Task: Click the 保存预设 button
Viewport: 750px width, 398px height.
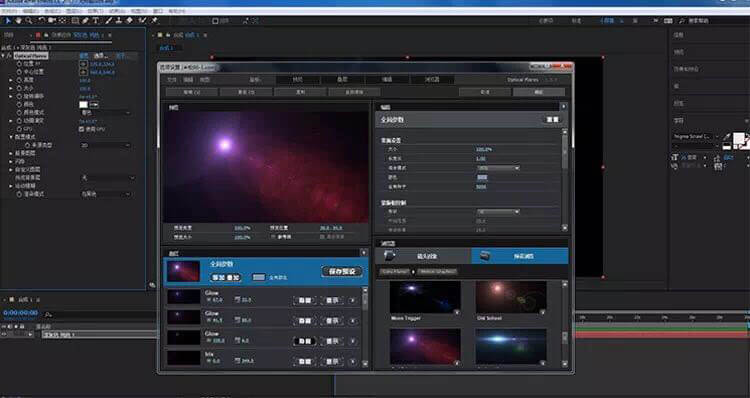Action: [x=342, y=271]
